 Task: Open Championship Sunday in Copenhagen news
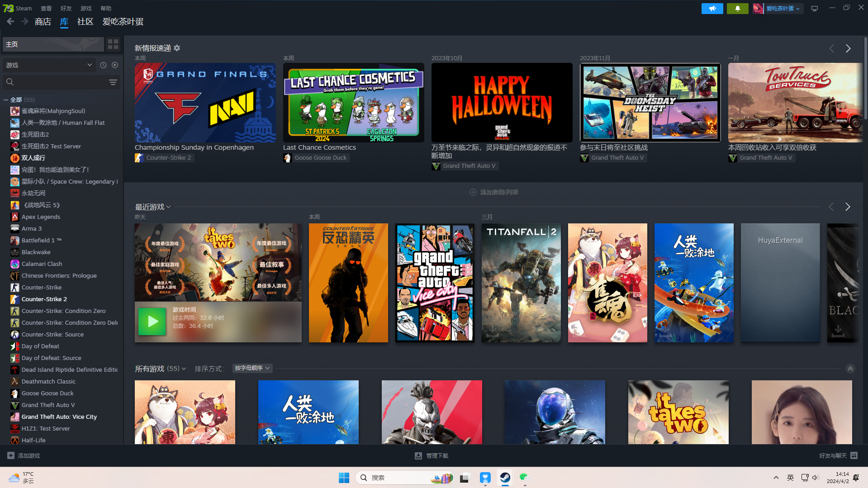click(x=205, y=103)
